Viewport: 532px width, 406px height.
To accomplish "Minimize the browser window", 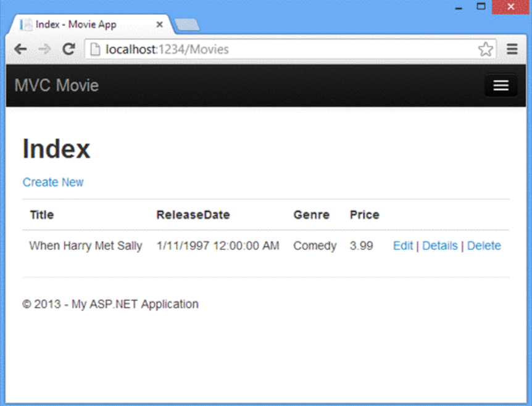I will tap(459, 8).
